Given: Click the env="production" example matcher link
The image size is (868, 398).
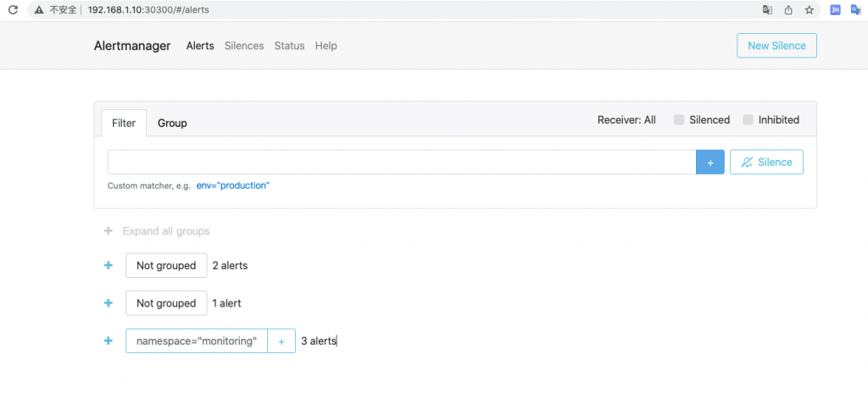Looking at the screenshot, I should tap(233, 185).
